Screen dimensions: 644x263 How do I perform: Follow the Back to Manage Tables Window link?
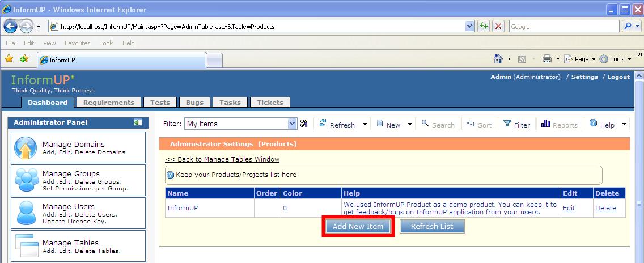pyautogui.click(x=222, y=159)
